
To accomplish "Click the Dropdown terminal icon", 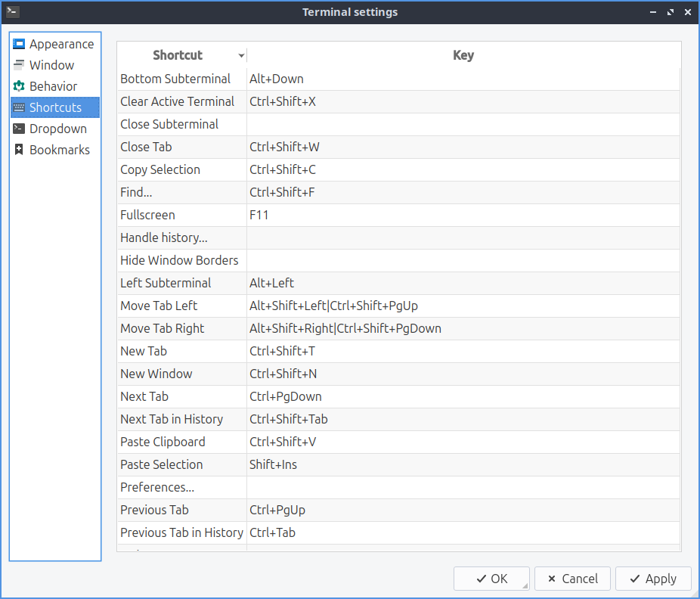I will pyautogui.click(x=19, y=129).
